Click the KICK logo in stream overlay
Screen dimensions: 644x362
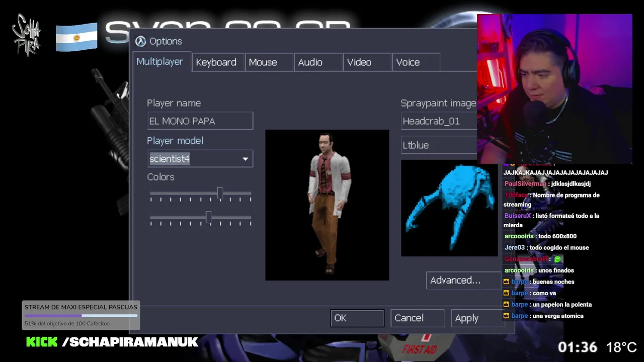[42, 342]
